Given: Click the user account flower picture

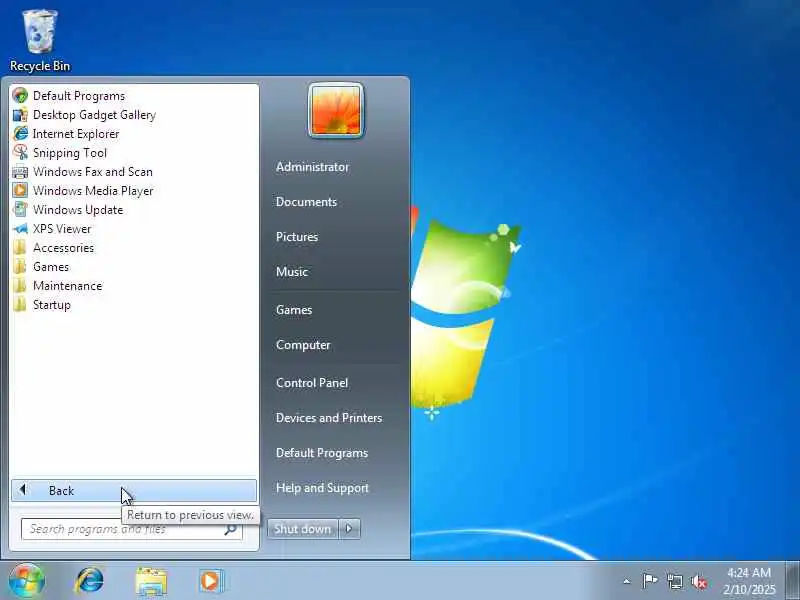Looking at the screenshot, I should click(336, 111).
